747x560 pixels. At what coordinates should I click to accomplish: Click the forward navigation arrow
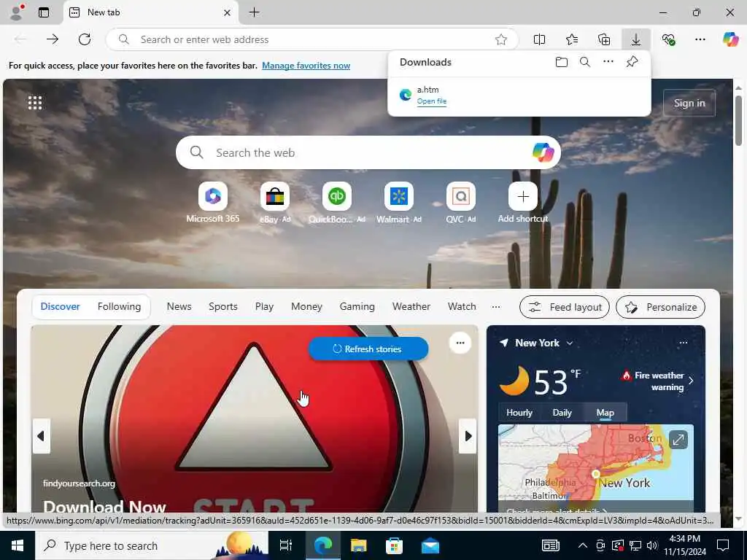[x=53, y=39]
